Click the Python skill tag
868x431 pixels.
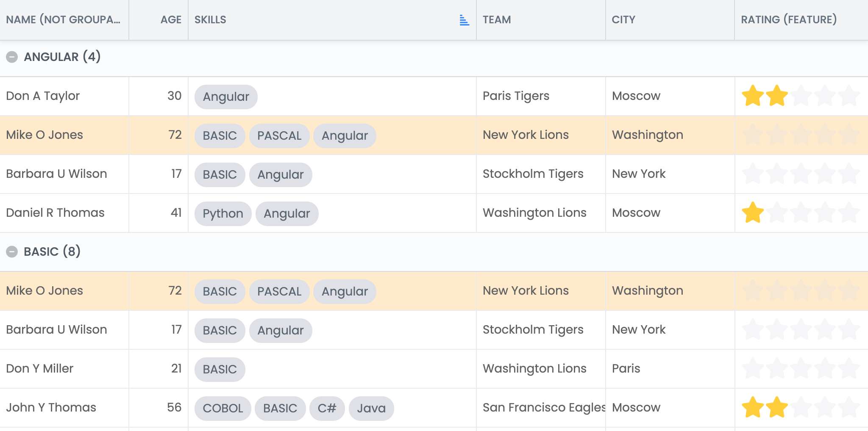223,214
